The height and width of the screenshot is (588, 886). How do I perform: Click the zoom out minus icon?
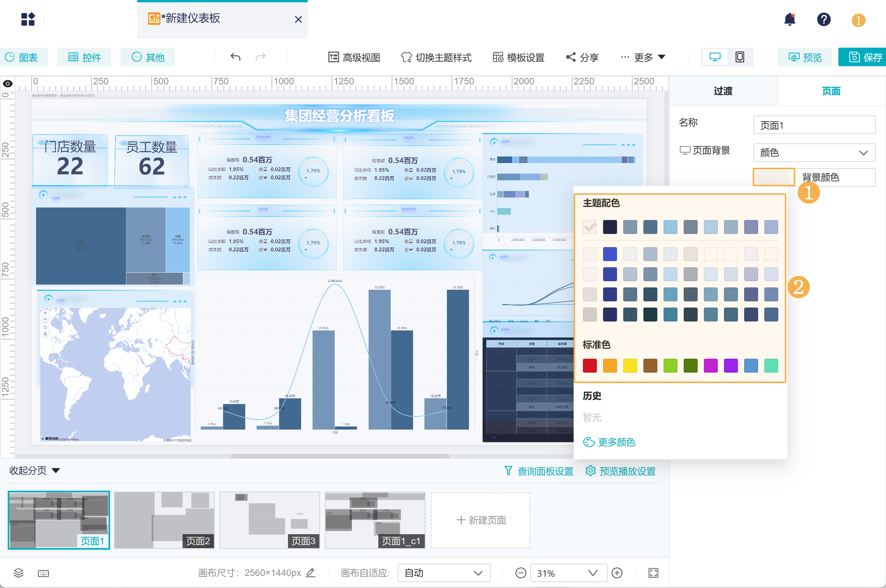click(521, 573)
